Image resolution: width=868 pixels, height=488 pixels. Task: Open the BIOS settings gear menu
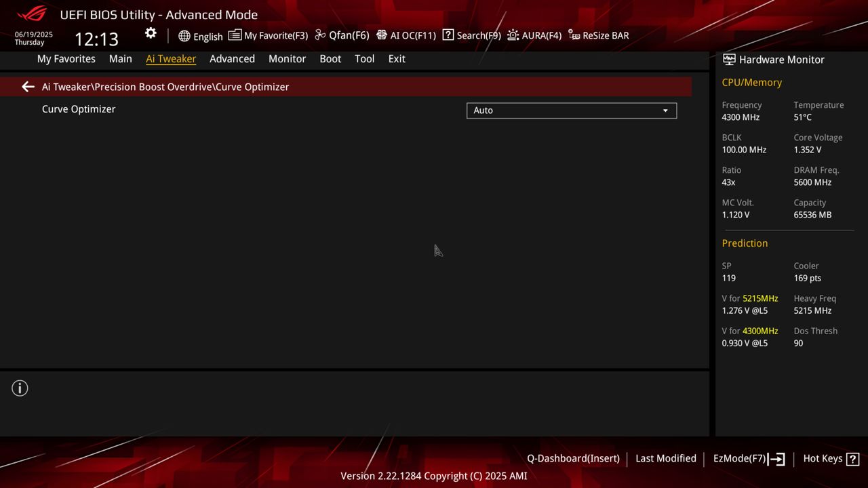pyautogui.click(x=151, y=33)
